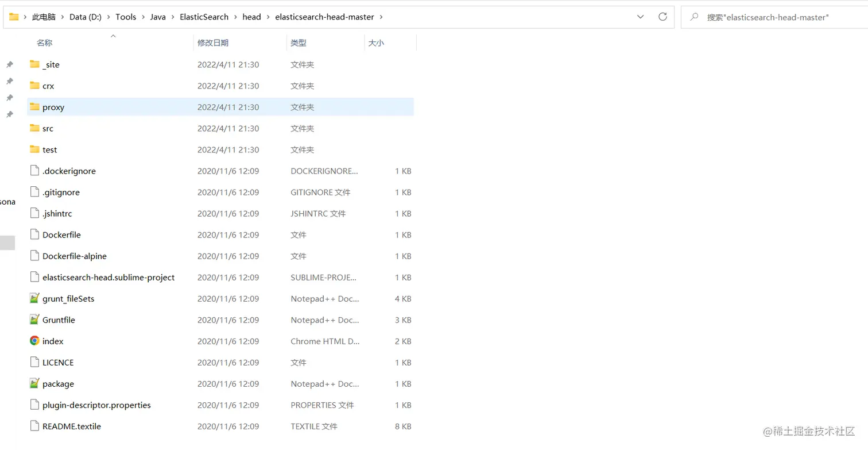Select the Dockerfile-alpine file name
Screen dimensions: 868x450
pos(75,256)
